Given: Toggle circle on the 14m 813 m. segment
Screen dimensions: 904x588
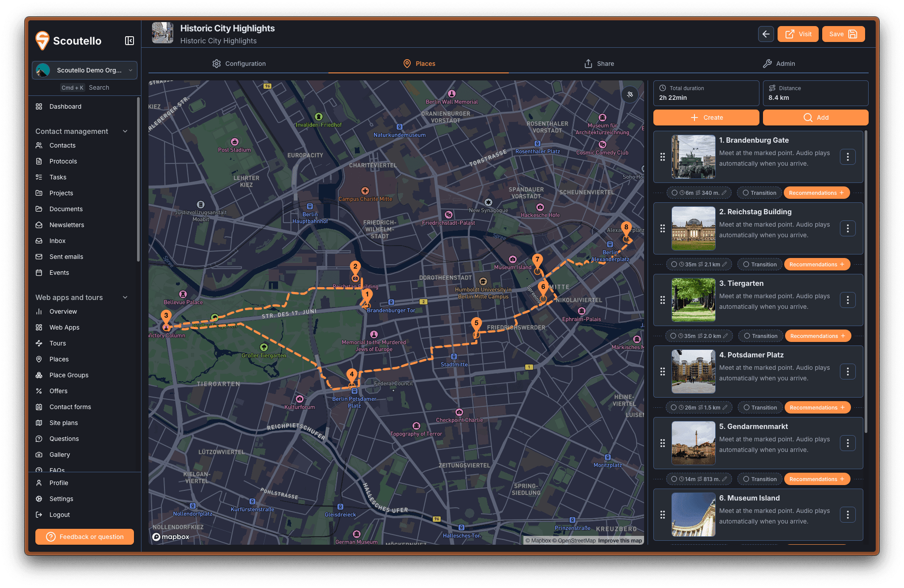Looking at the screenshot, I should [674, 479].
